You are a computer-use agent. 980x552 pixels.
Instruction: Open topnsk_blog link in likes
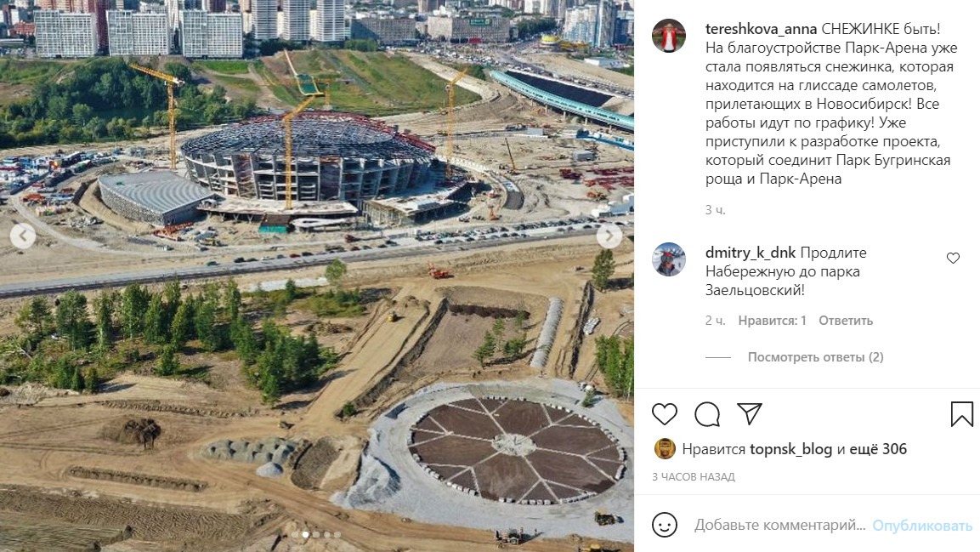coord(790,449)
